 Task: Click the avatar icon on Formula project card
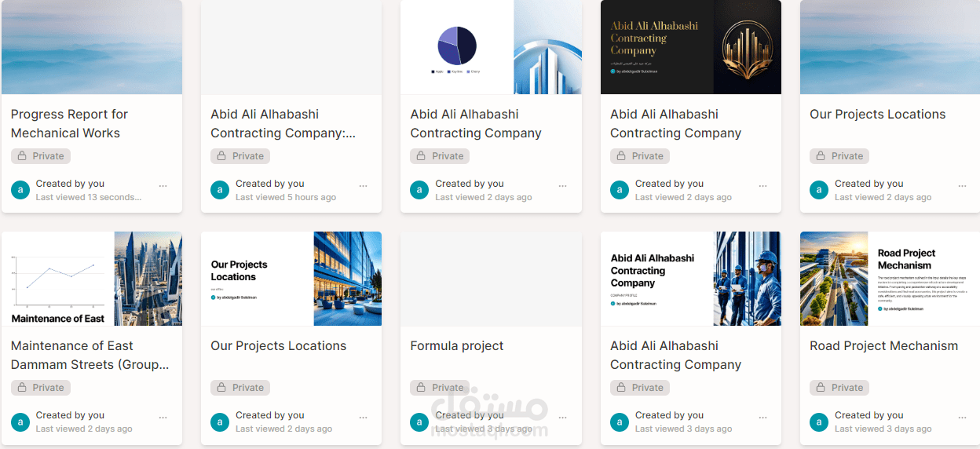coord(419,422)
